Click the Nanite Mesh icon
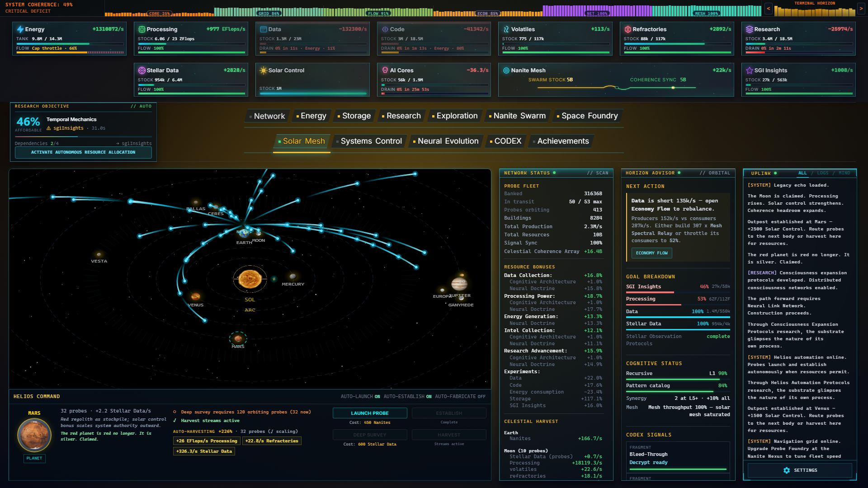 click(x=506, y=70)
